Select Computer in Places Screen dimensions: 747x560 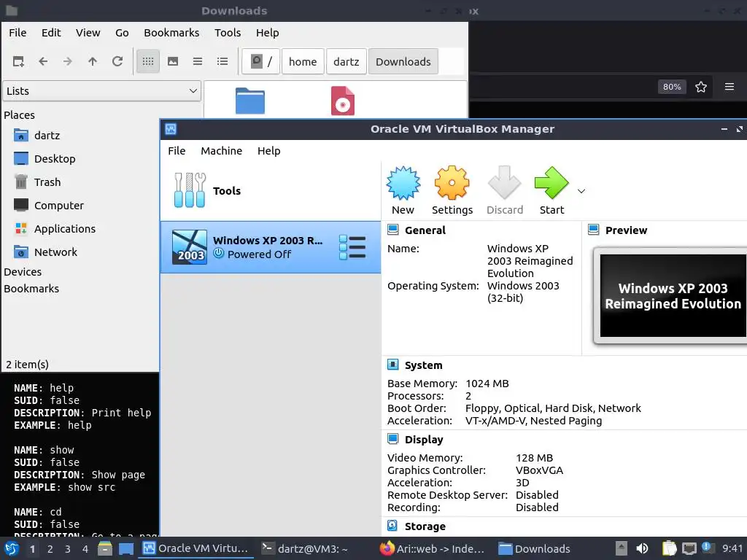tap(58, 206)
